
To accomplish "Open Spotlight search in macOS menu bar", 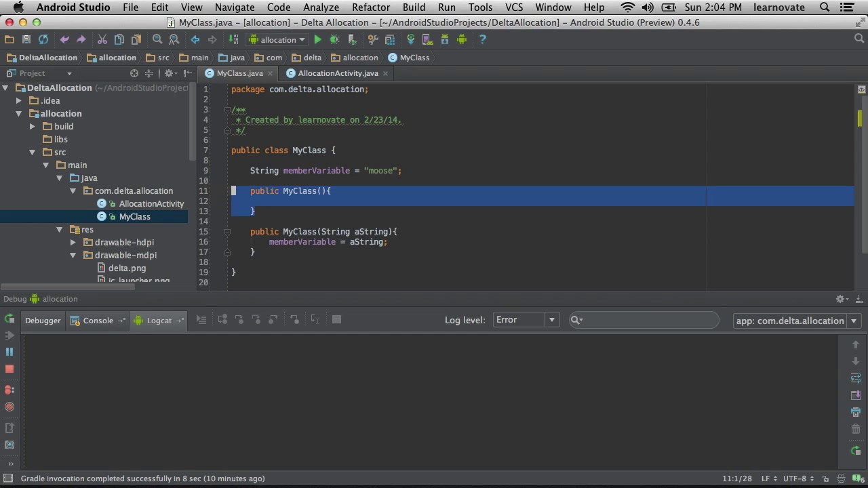I will tap(825, 7).
